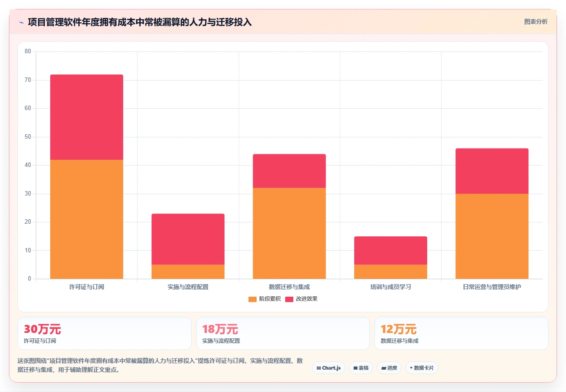Image resolution: width=566 pixels, height=392 pixels.
Task: Click the chart title 项目管理软件年度拥有成本 heading
Action: point(140,22)
